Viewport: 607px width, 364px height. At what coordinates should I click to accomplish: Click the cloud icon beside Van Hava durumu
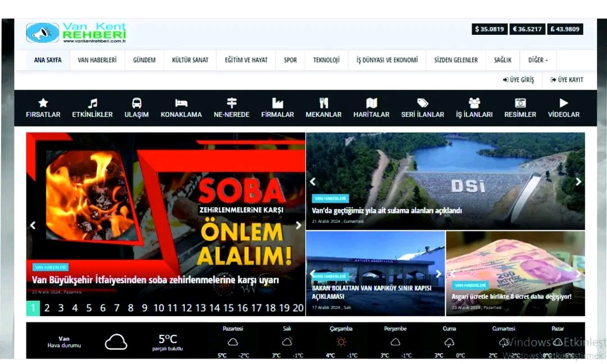[116, 342]
